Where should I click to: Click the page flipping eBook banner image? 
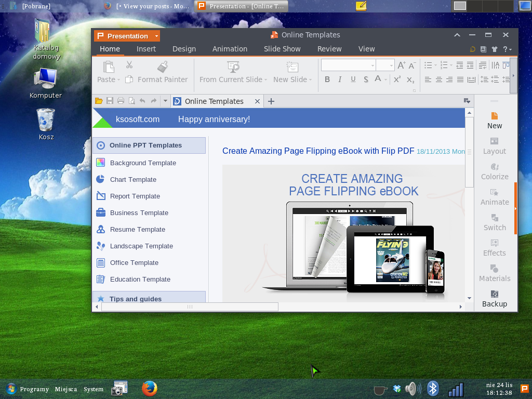(343, 233)
